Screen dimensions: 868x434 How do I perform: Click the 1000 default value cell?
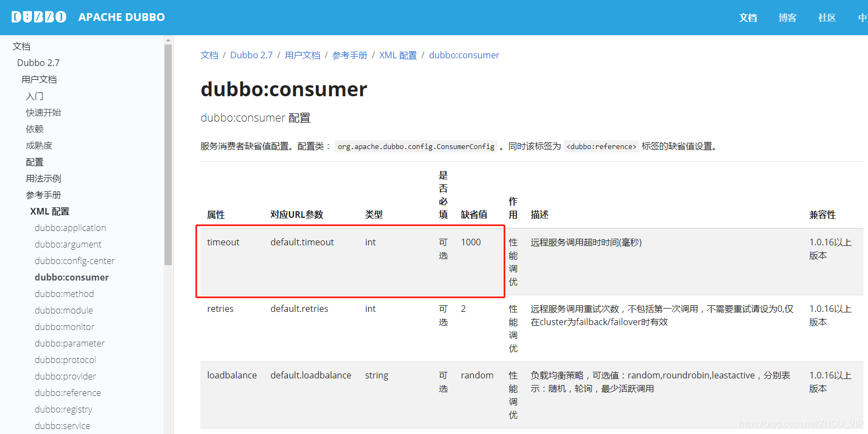[x=471, y=242]
